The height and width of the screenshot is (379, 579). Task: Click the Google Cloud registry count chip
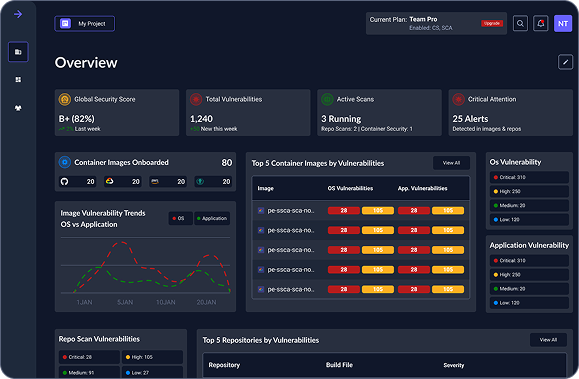[123, 181]
